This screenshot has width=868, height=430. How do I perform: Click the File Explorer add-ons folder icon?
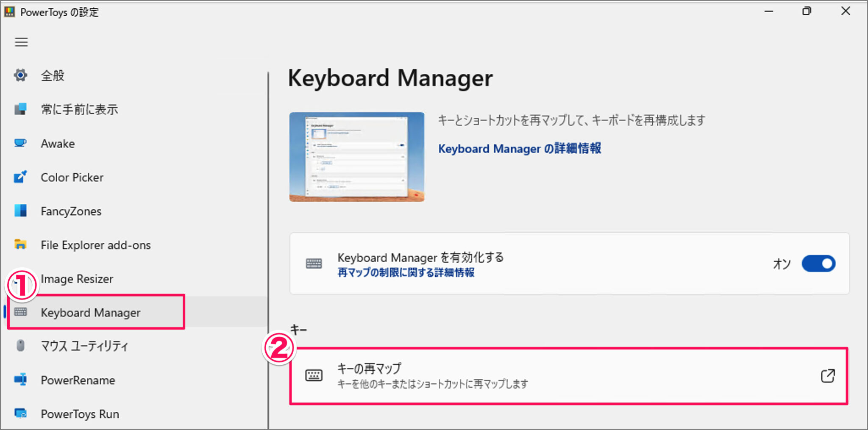click(20, 244)
